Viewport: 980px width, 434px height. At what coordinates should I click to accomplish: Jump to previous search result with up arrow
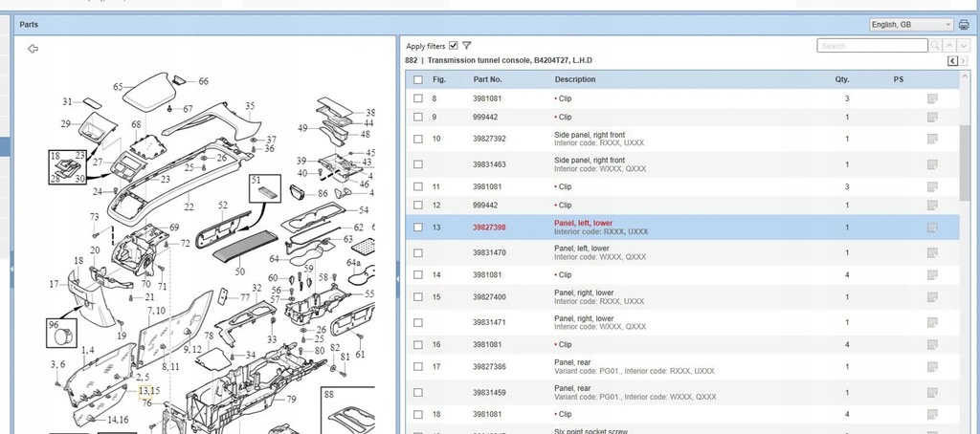coord(949,46)
